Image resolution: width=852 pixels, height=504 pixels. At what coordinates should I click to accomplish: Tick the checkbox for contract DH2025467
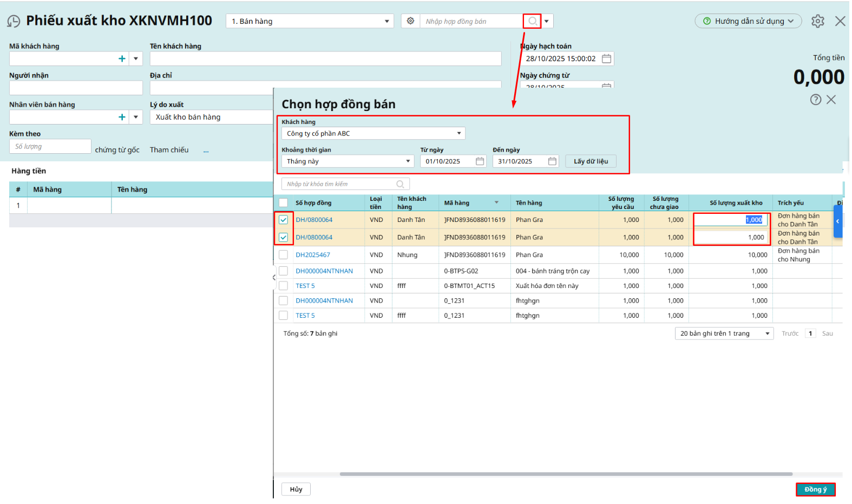(283, 255)
